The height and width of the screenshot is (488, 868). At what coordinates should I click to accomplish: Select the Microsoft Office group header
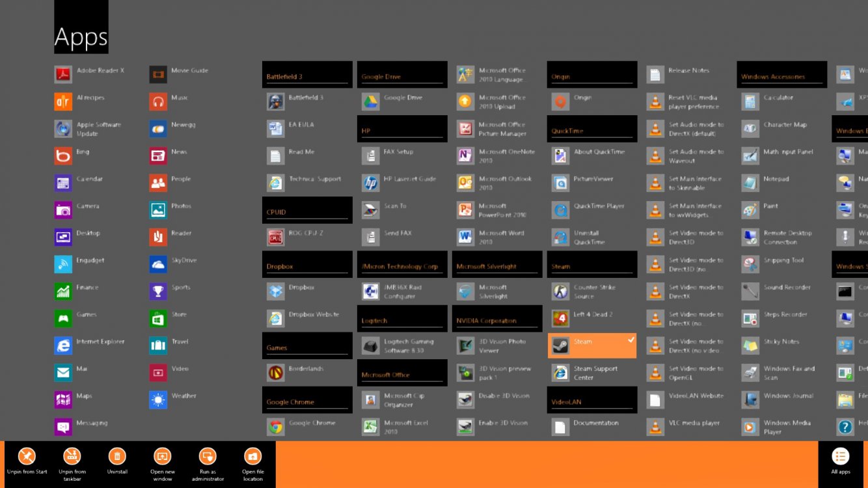coord(402,373)
